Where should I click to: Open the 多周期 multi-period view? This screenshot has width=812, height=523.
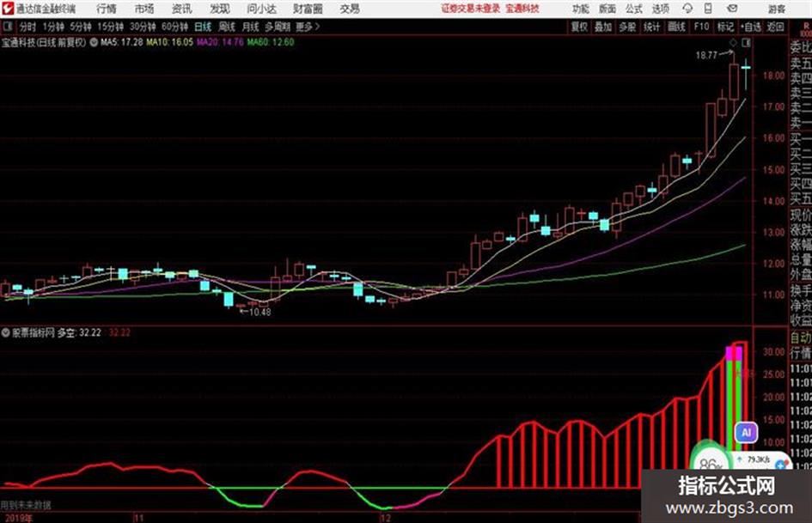coord(278,27)
